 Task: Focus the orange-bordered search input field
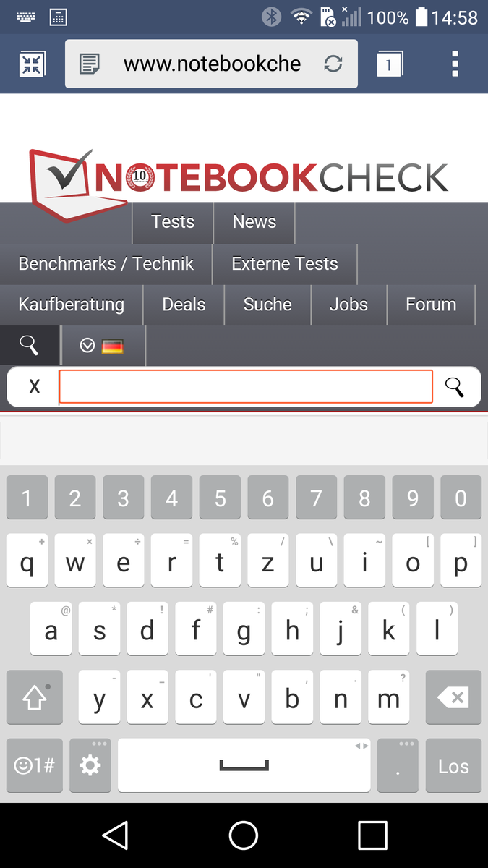246,386
